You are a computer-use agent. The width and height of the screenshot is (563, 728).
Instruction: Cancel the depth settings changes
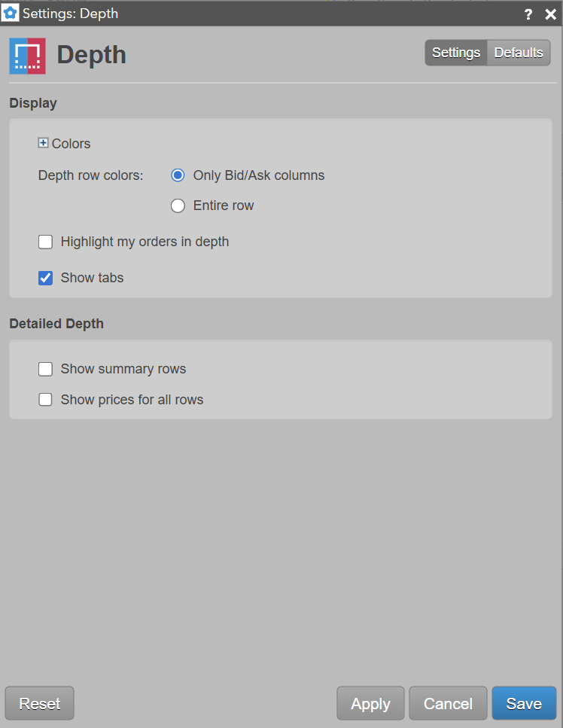(448, 703)
